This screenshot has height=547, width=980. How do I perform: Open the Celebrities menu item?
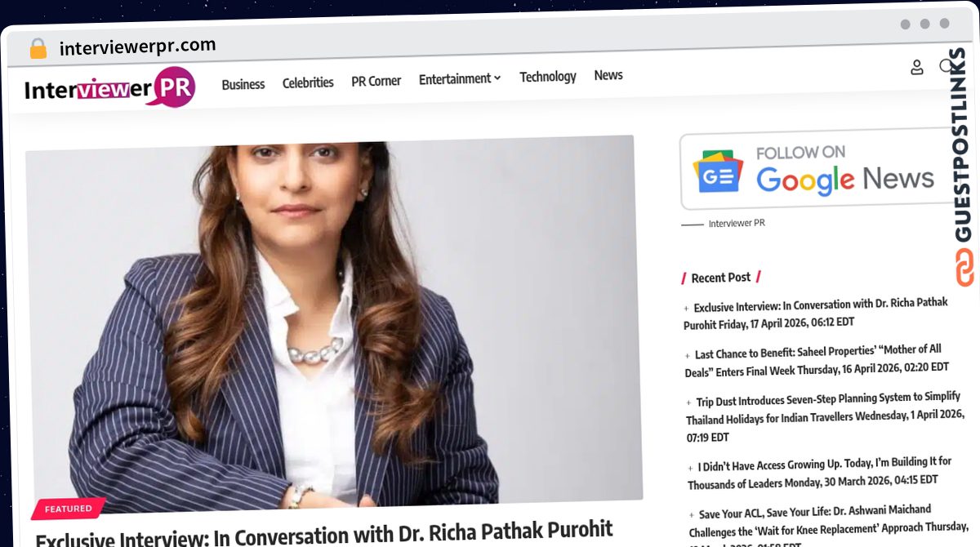(308, 82)
